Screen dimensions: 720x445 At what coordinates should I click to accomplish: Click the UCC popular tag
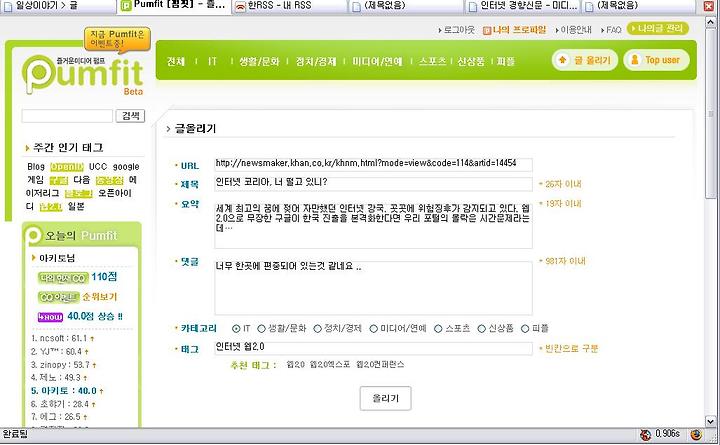[x=97, y=167]
